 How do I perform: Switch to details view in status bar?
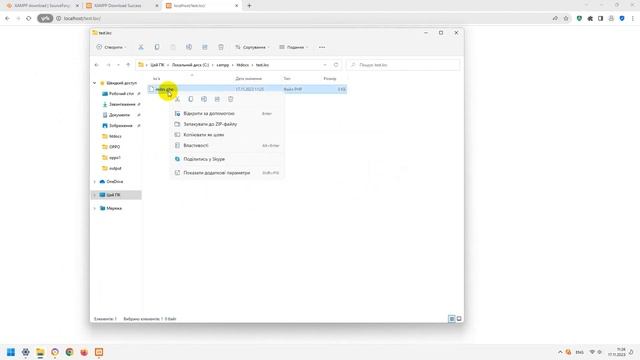click(x=452, y=319)
